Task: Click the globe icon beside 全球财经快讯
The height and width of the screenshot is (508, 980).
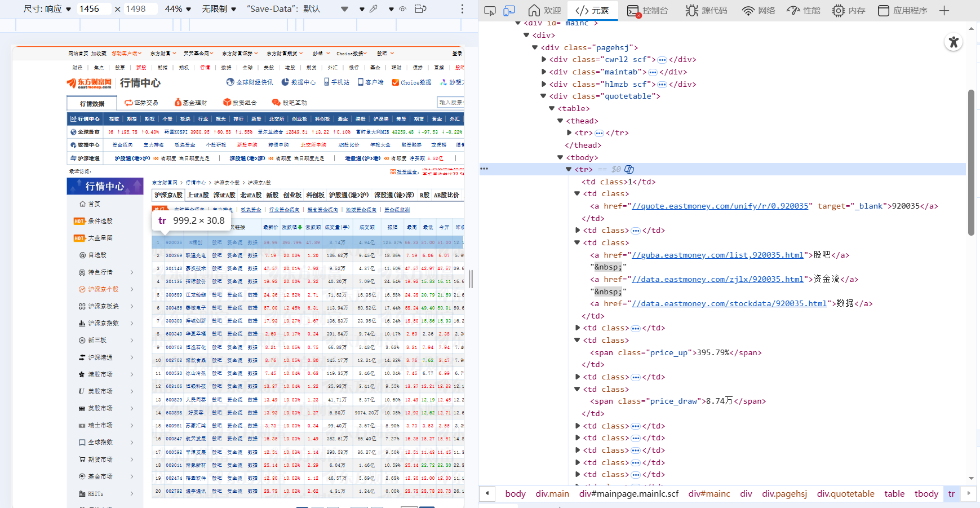Action: pyautogui.click(x=230, y=82)
